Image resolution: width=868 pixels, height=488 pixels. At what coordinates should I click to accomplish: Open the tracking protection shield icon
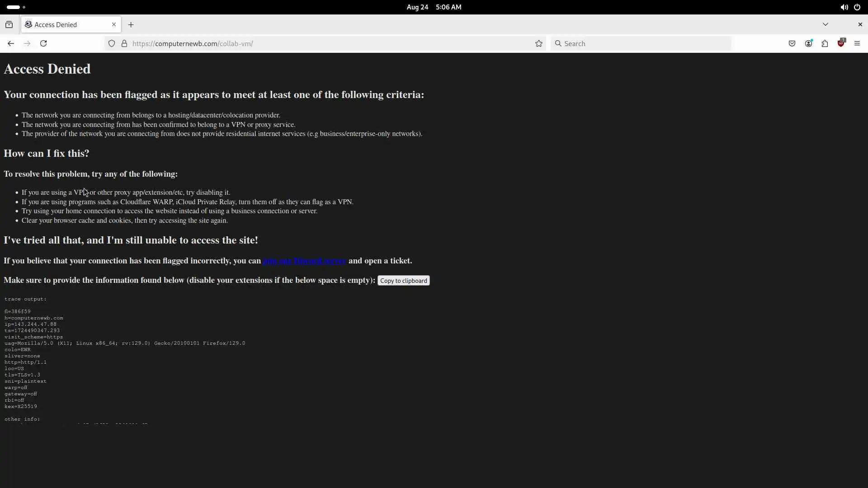(112, 43)
